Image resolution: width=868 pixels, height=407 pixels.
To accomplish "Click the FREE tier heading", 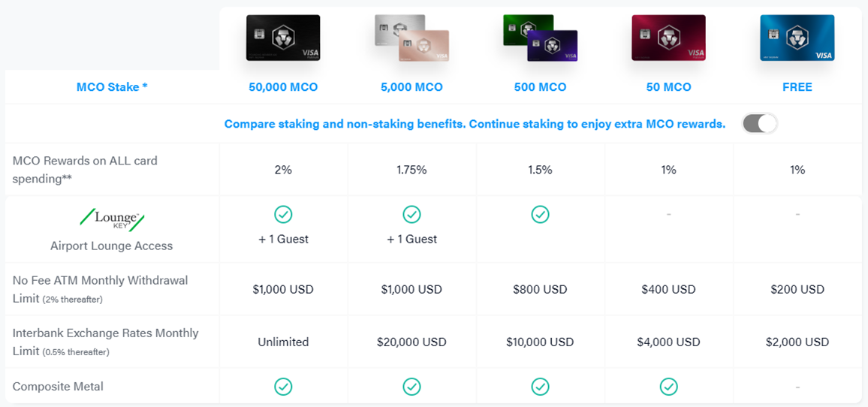I will coord(797,87).
